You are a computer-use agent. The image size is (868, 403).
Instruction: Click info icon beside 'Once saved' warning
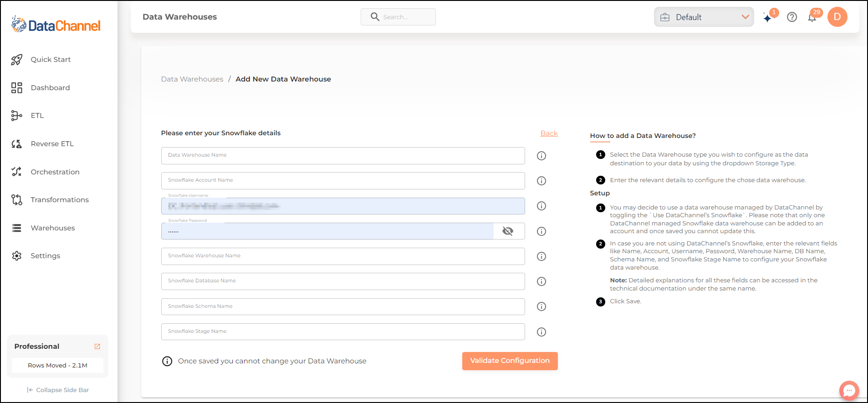click(167, 362)
